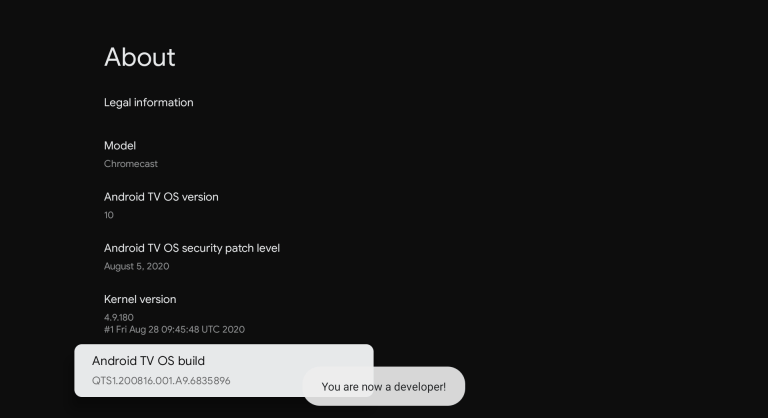Click the kernel number 4.9.180
Screen dimensions: 768x418
(x=119, y=318)
